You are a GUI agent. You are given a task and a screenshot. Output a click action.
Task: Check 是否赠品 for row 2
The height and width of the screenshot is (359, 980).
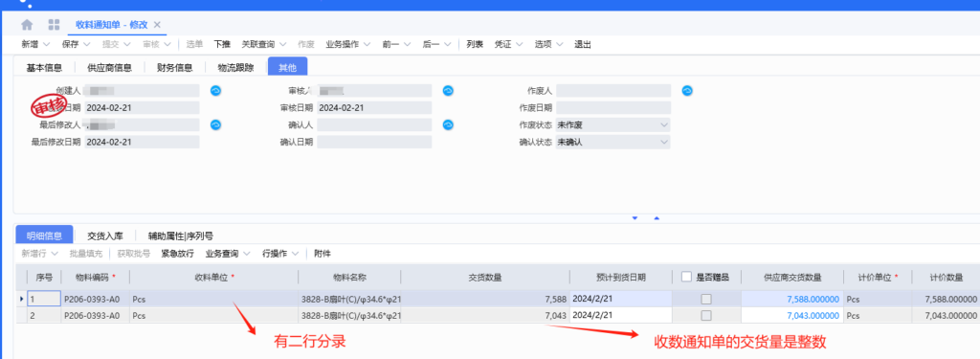coord(705,316)
